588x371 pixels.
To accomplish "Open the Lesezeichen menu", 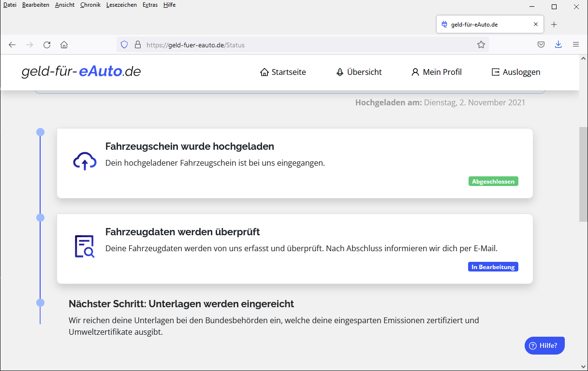I will pyautogui.click(x=121, y=5).
